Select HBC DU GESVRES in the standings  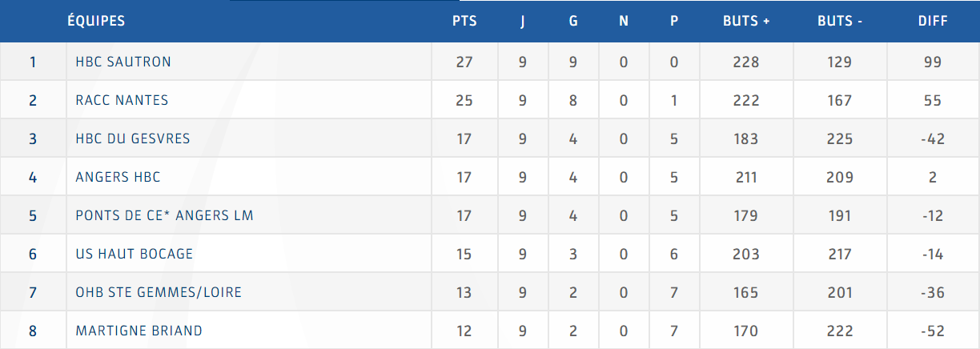pyautogui.click(x=133, y=138)
